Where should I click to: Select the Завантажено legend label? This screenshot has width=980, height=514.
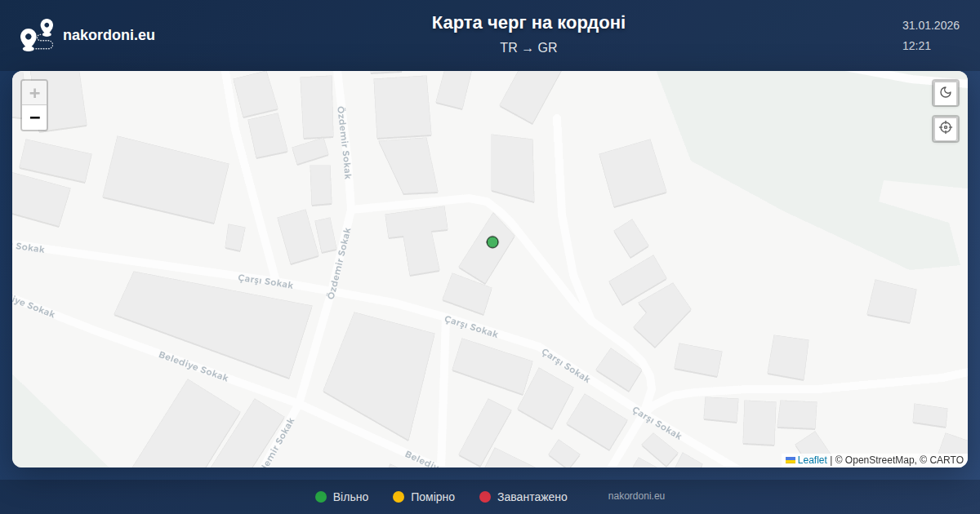tap(532, 497)
